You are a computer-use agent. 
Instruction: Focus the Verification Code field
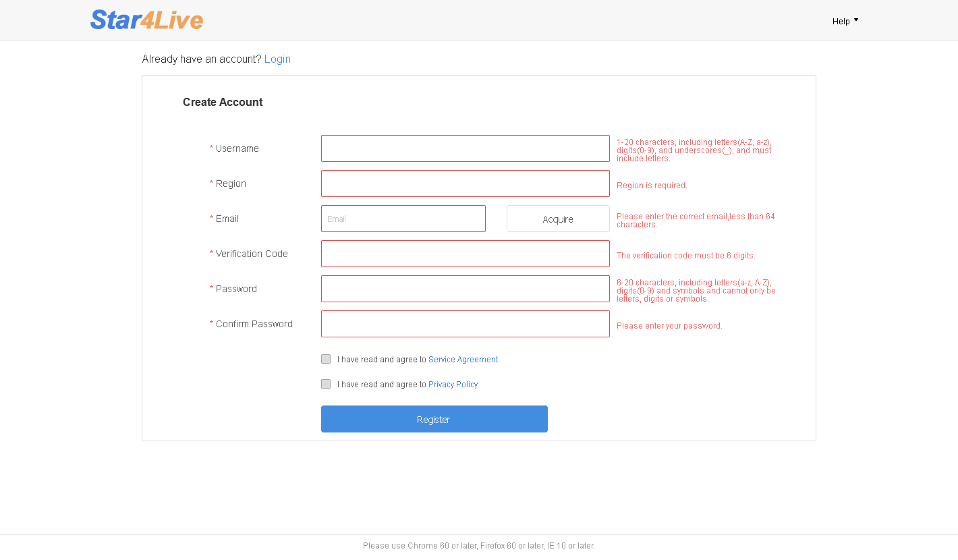466,254
